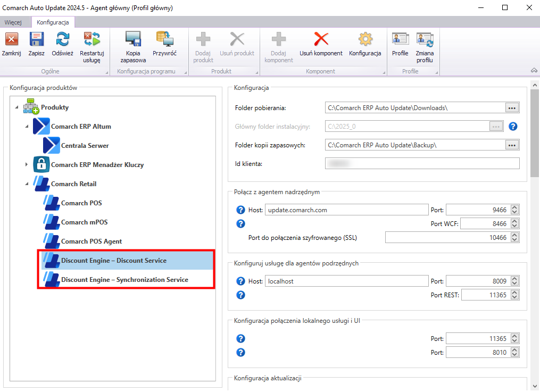Expand the Comarch ERP Menadżer Kluczy node
540x392 pixels.
(x=27, y=164)
